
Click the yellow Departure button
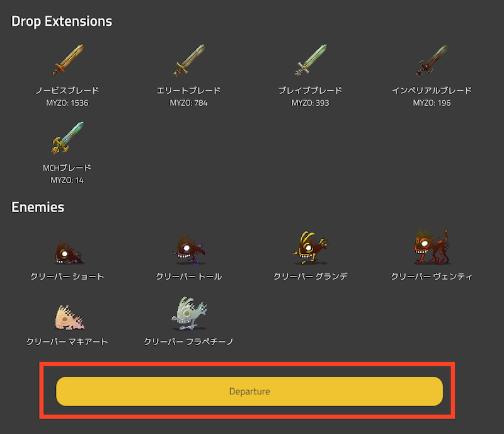point(249,391)
